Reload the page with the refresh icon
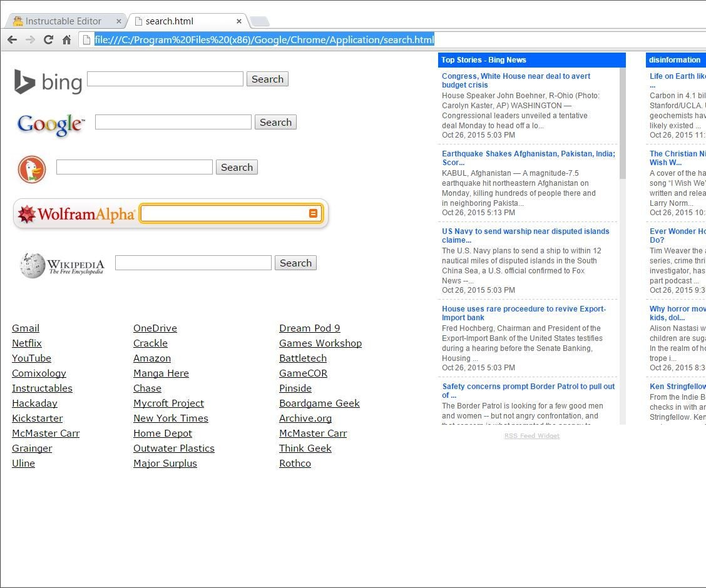This screenshot has height=588, width=706. [x=49, y=39]
